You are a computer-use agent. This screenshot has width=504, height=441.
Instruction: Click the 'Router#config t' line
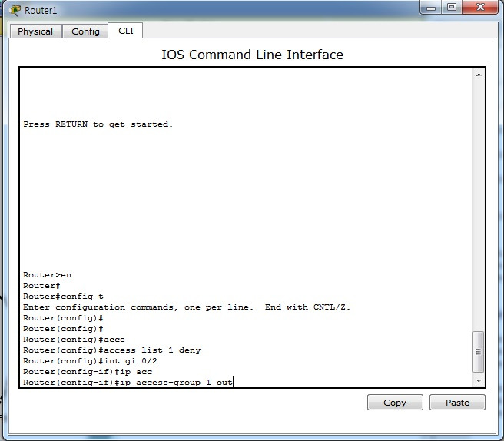coord(63,297)
